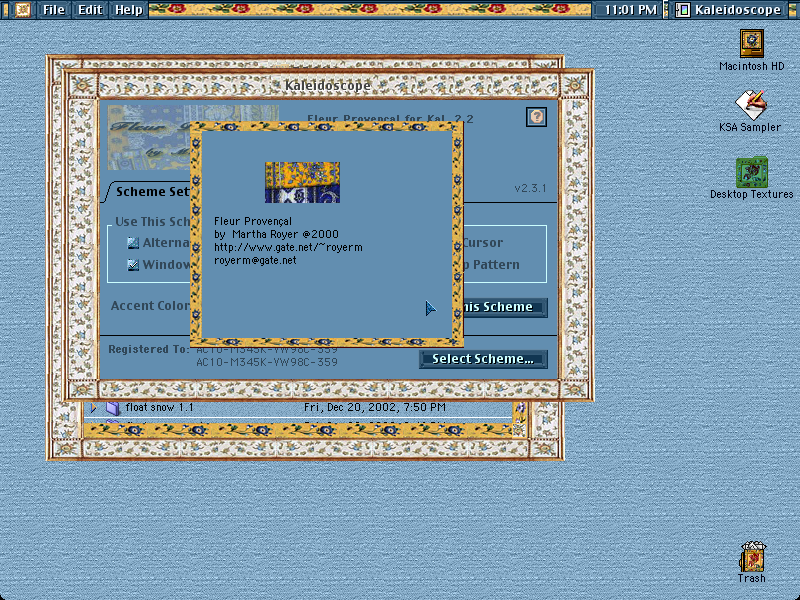Image resolution: width=800 pixels, height=600 pixels.
Task: Click the fabric image in the Fleur Provençal splash
Action: [303, 182]
